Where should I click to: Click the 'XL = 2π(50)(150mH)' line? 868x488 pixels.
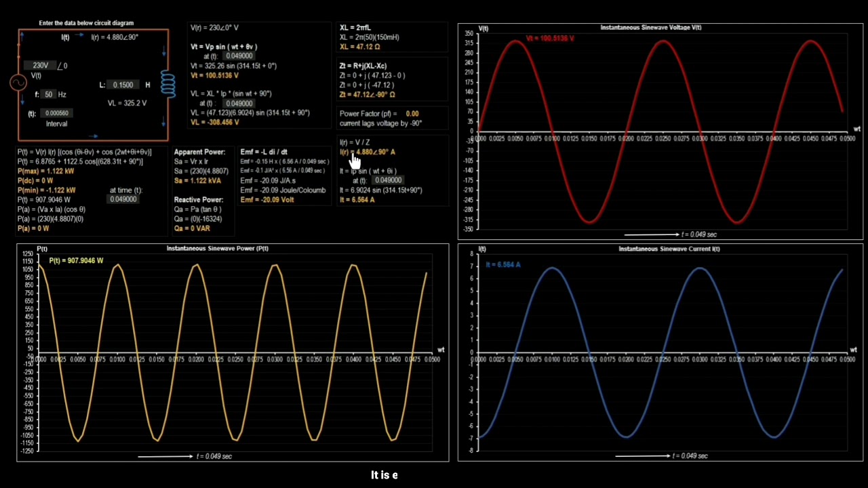(x=370, y=37)
